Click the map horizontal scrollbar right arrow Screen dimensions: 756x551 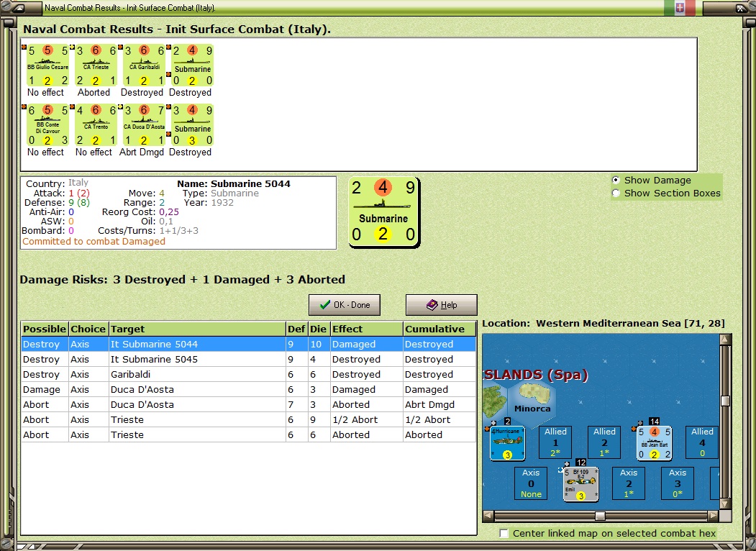pyautogui.click(x=713, y=516)
